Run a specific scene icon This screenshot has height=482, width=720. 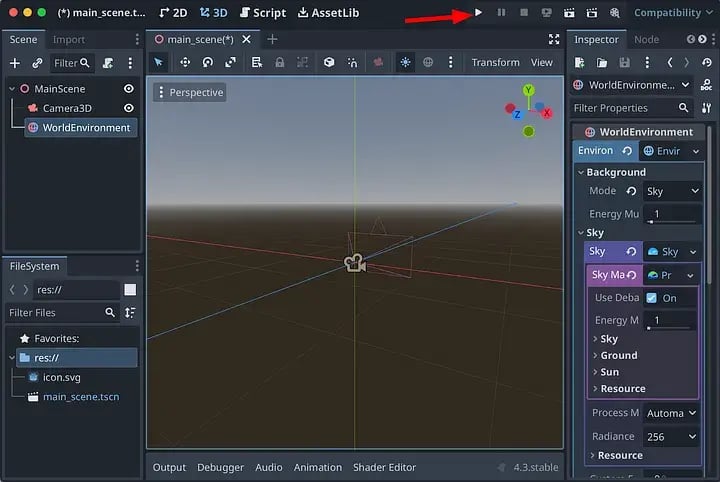pyautogui.click(x=591, y=12)
